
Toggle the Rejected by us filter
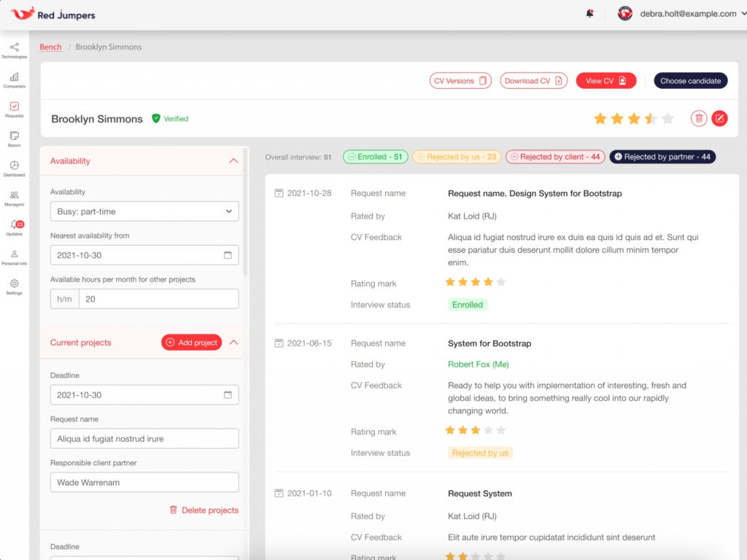pos(457,157)
